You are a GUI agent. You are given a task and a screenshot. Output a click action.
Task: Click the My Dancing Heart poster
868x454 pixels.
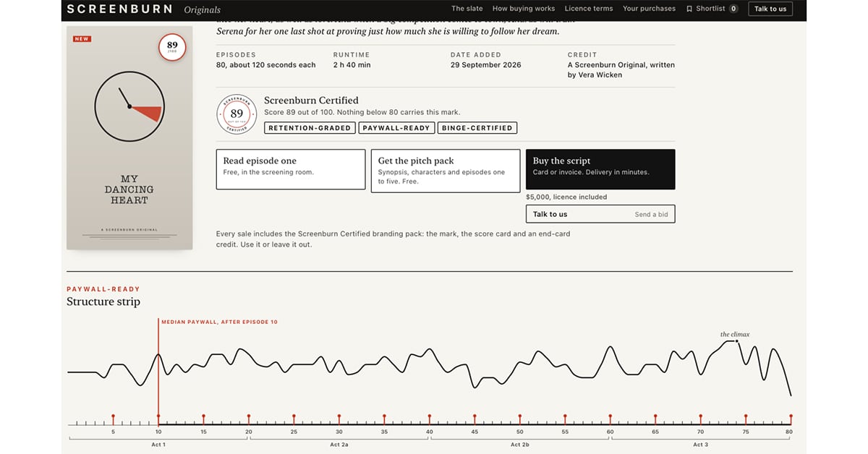click(129, 138)
